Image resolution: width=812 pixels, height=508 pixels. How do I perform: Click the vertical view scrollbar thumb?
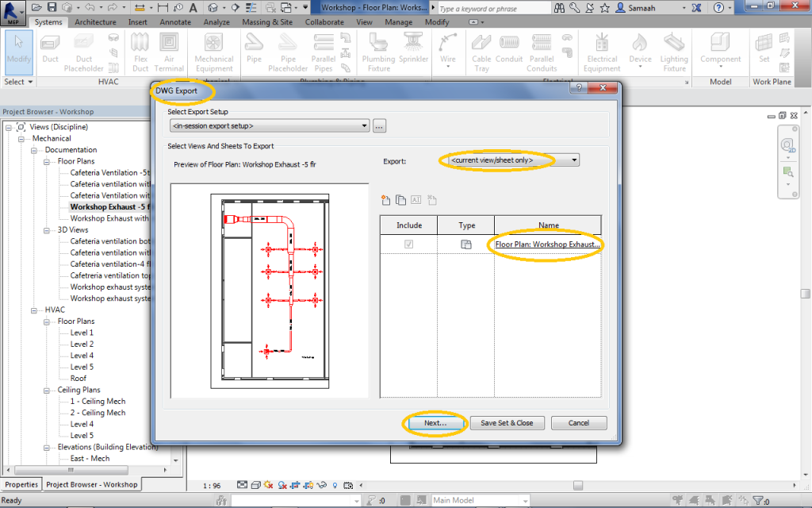[806, 294]
